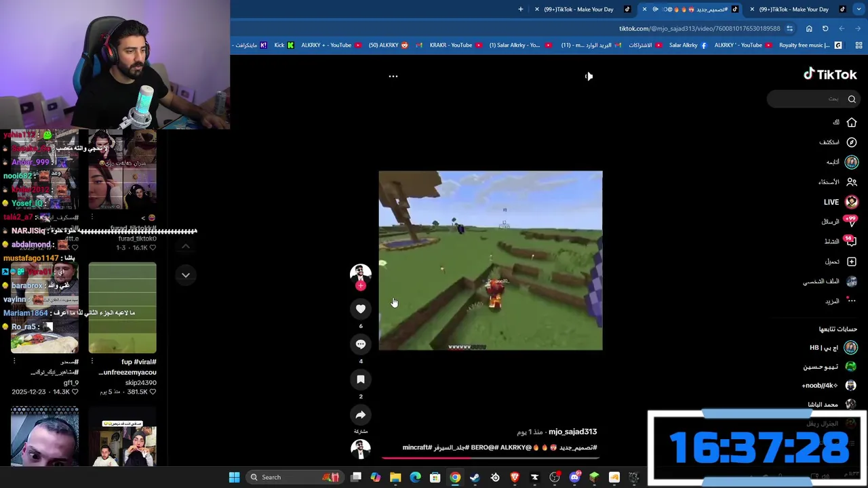Screen dimensions: 868x488
Task: Open the browser home button
Action: click(x=809, y=28)
